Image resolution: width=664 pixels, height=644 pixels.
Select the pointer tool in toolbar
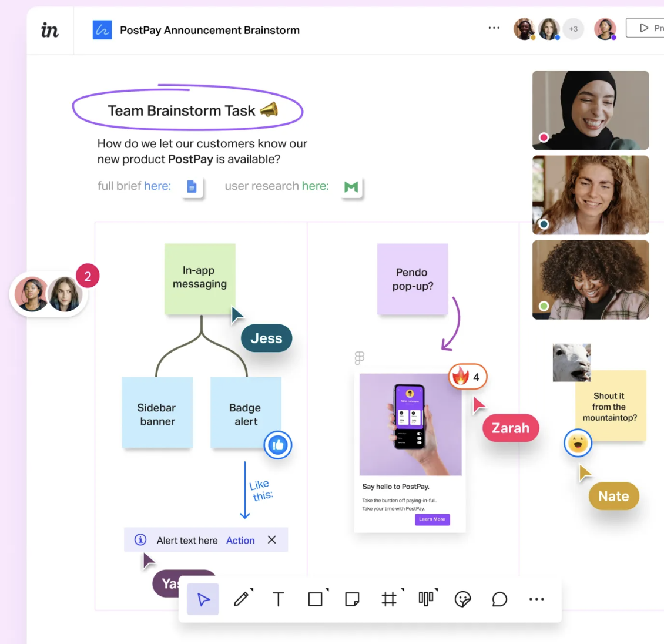tap(203, 599)
